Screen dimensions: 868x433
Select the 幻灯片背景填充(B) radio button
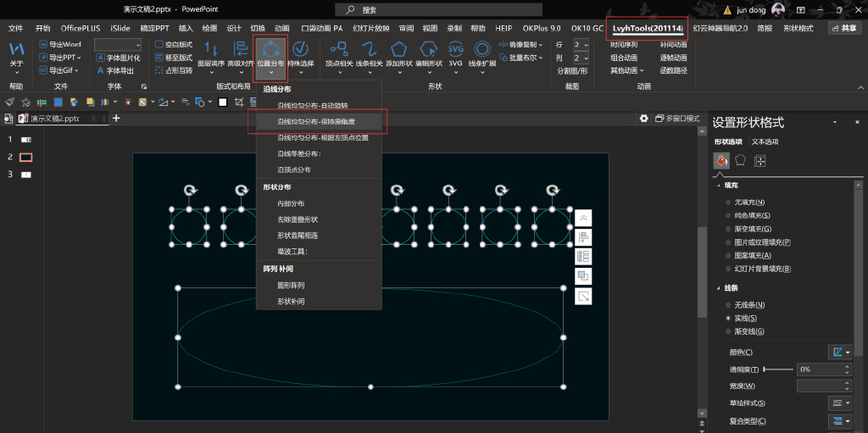pos(728,269)
